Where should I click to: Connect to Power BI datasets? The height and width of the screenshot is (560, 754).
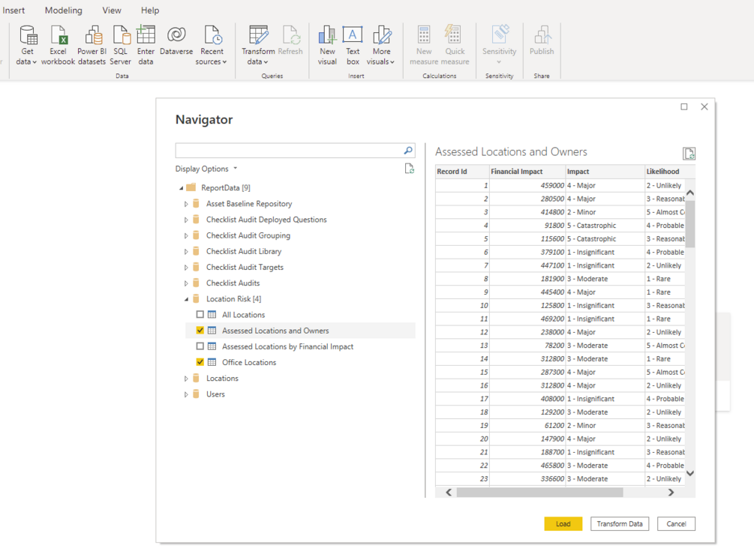pyautogui.click(x=92, y=46)
